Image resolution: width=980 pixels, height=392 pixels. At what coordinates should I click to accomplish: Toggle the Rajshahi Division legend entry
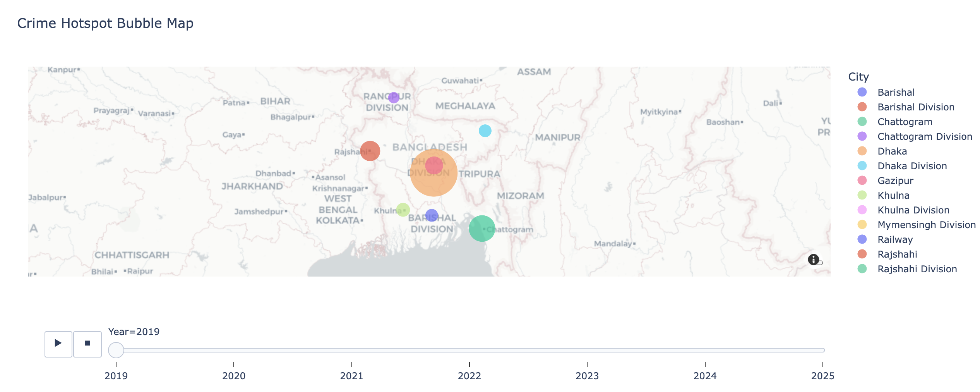(x=917, y=269)
